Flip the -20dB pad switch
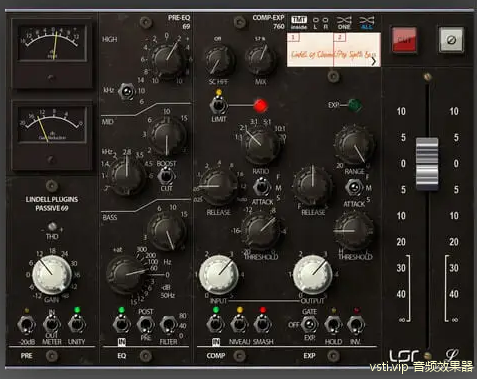This screenshot has width=477, height=379. [x=26, y=325]
